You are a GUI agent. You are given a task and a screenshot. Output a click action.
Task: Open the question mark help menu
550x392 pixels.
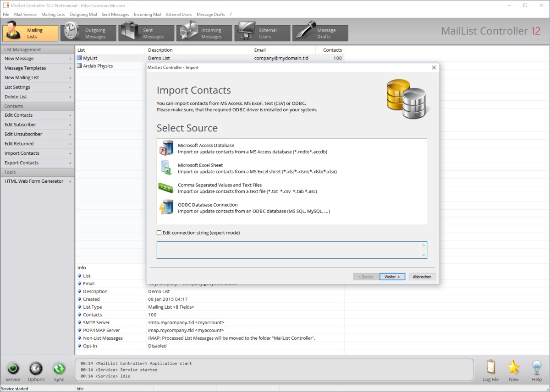231,14
